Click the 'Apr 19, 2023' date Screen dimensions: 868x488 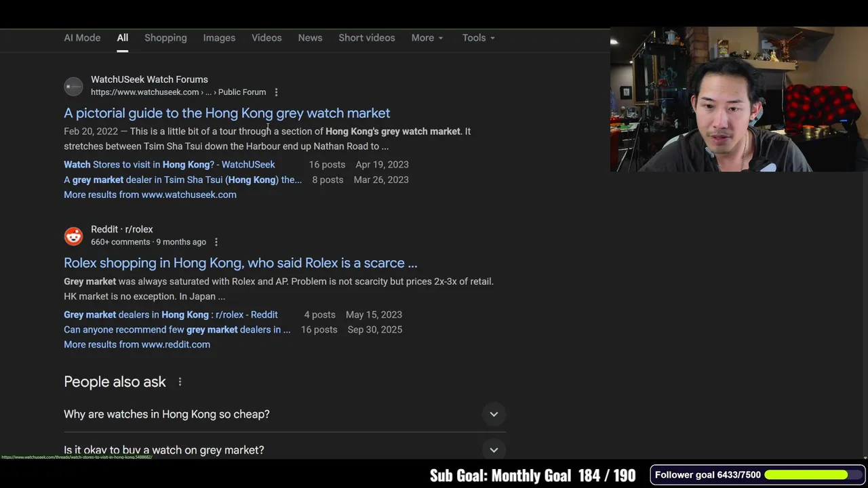(x=382, y=165)
